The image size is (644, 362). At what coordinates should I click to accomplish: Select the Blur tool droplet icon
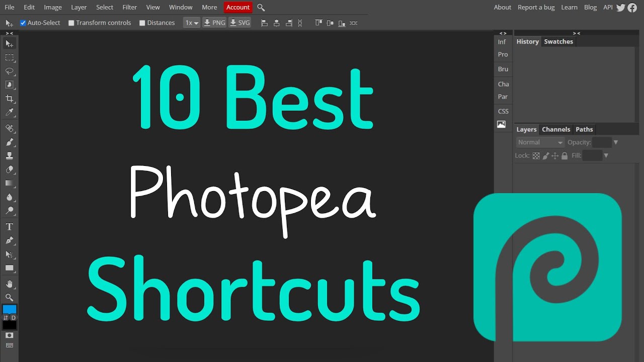point(9,197)
